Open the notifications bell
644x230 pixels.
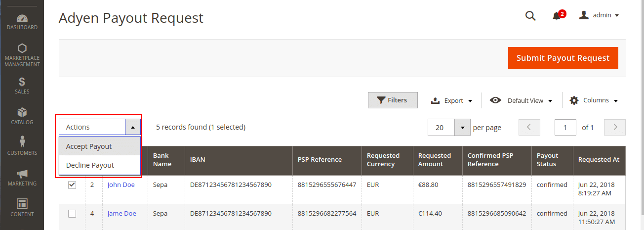[557, 16]
